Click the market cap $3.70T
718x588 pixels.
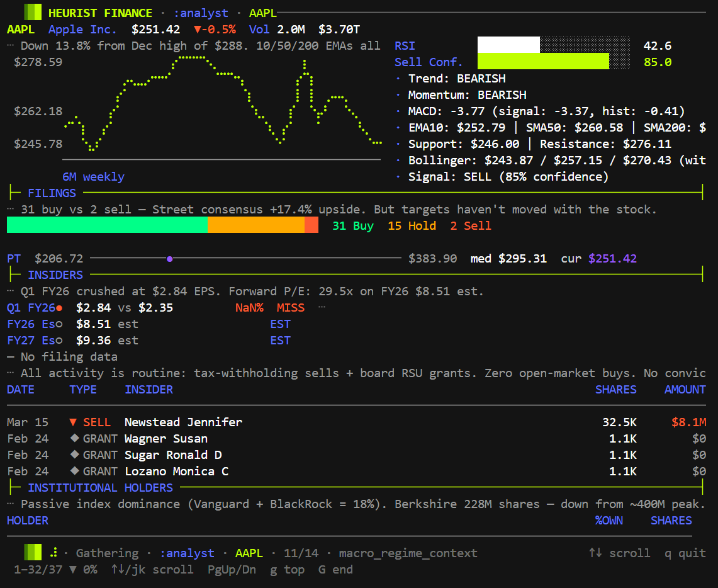click(339, 30)
